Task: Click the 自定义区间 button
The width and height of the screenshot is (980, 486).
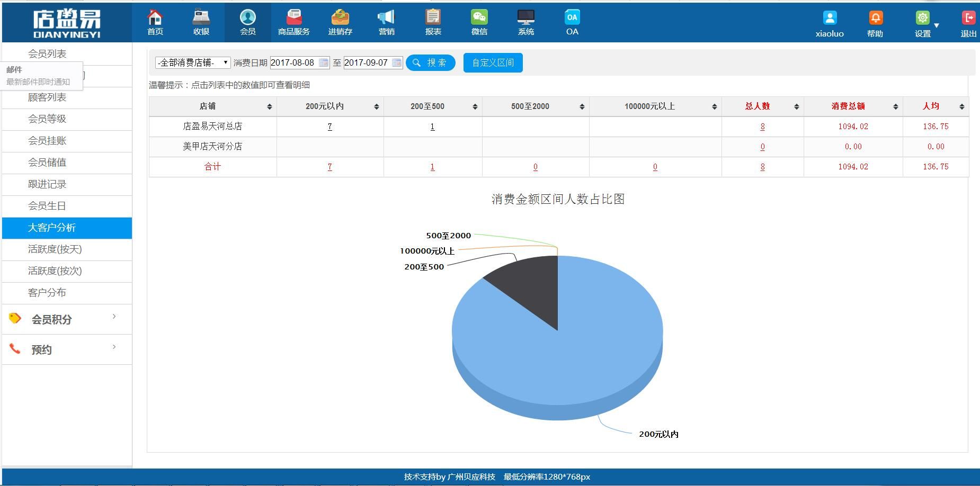Action: (493, 62)
